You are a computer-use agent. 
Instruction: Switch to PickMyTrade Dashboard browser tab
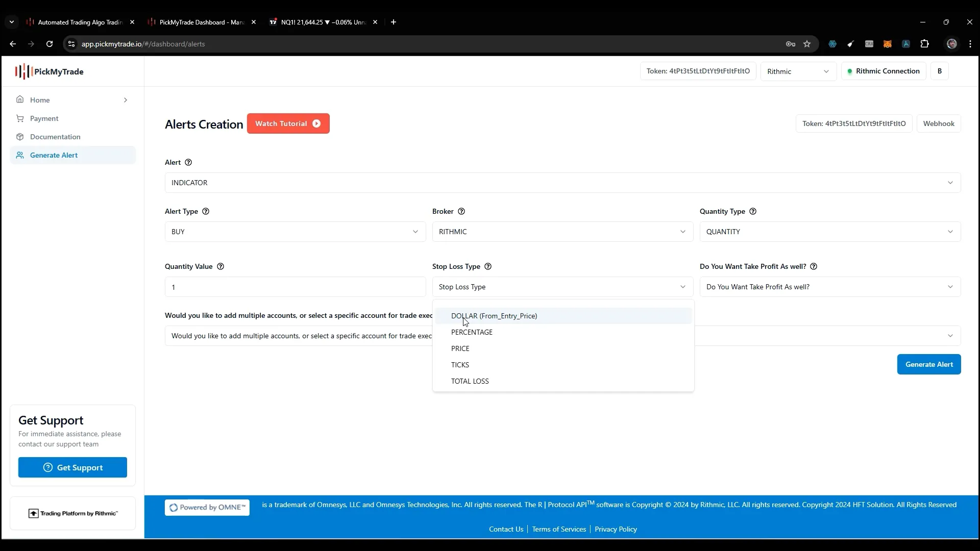pos(202,22)
